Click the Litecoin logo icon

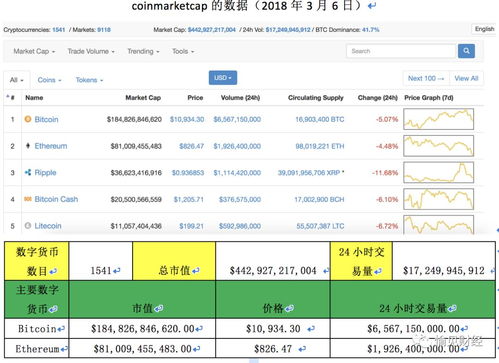click(x=28, y=226)
